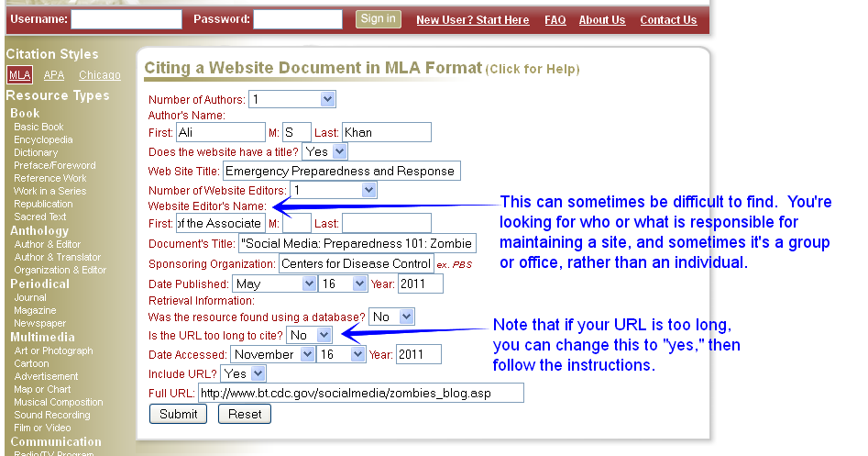Select Advertisement under Multimedia
The image size is (868, 456).
[x=46, y=376]
